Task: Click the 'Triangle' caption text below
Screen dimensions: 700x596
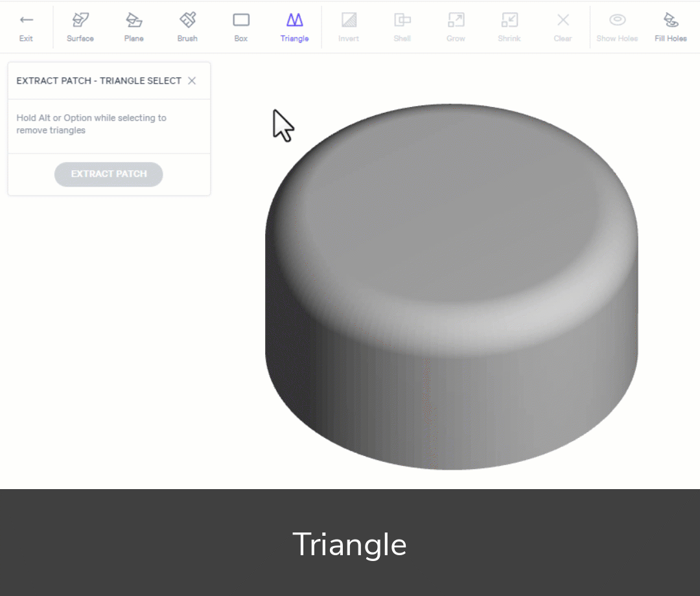Action: tap(349, 545)
